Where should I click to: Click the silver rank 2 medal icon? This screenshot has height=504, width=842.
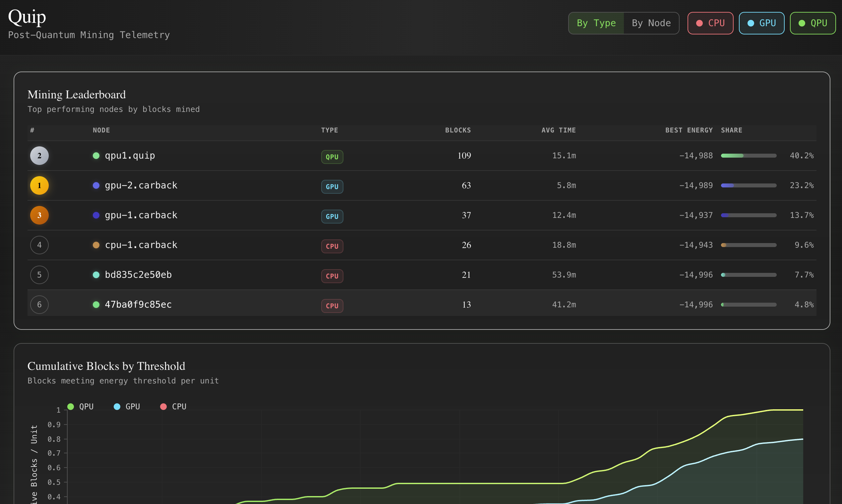click(39, 156)
